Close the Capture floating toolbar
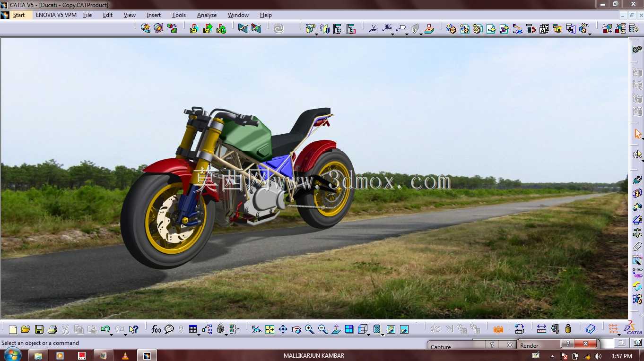 point(510,345)
